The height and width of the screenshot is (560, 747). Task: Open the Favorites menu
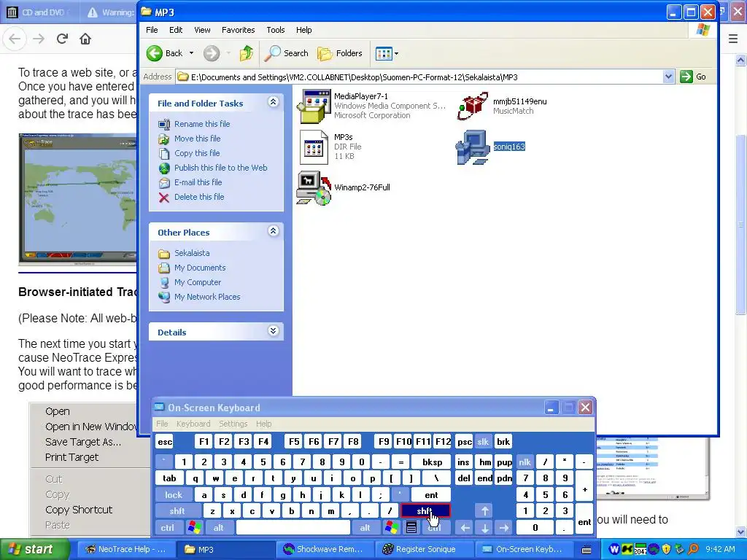(239, 30)
